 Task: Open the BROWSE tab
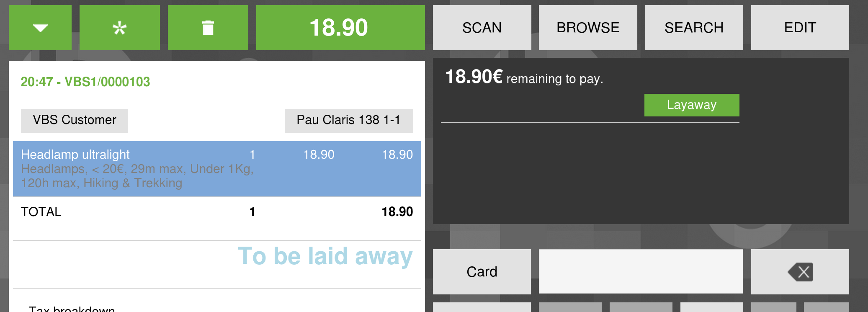pos(587,28)
